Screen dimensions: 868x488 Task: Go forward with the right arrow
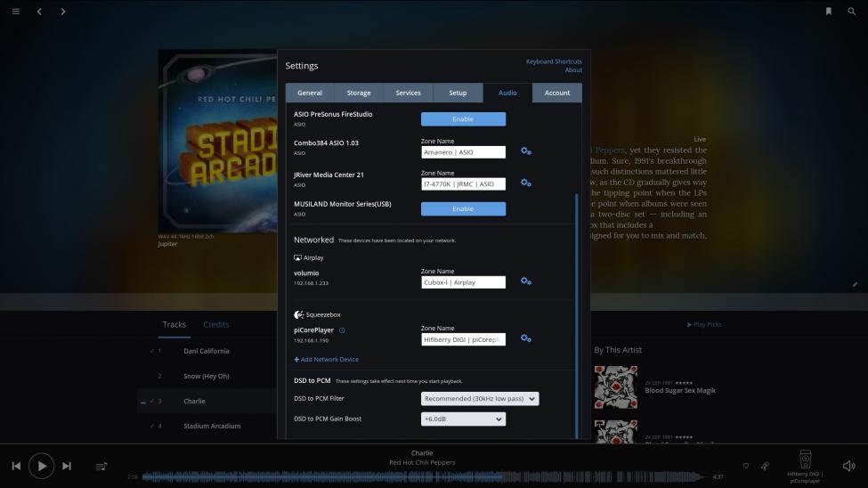pos(63,11)
